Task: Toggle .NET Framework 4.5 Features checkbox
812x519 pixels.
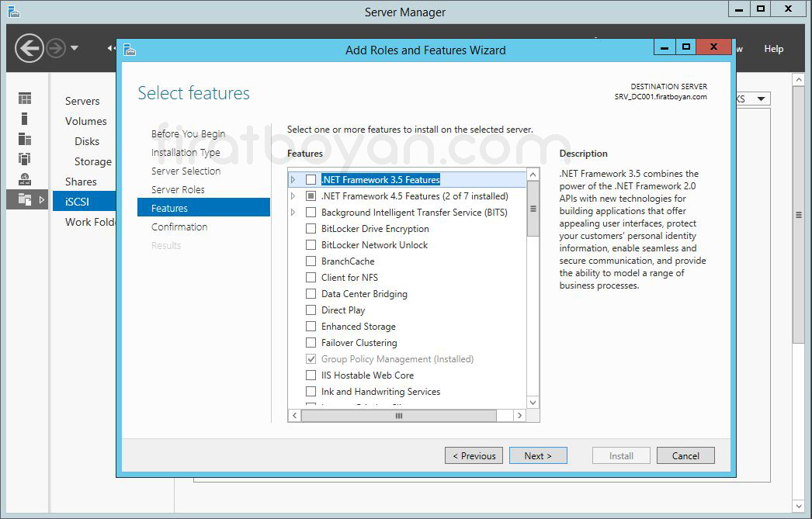Action: point(311,196)
